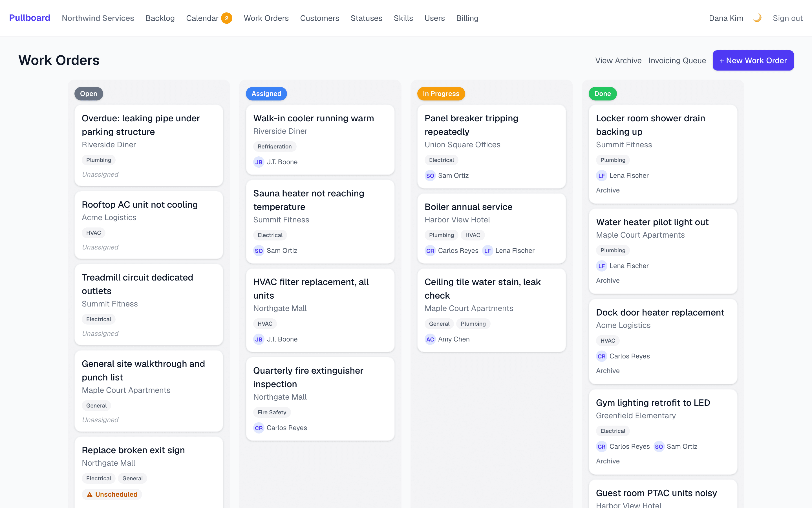This screenshot has height=508, width=812.
Task: Click the Fire Safety skill tag
Action: (x=272, y=412)
